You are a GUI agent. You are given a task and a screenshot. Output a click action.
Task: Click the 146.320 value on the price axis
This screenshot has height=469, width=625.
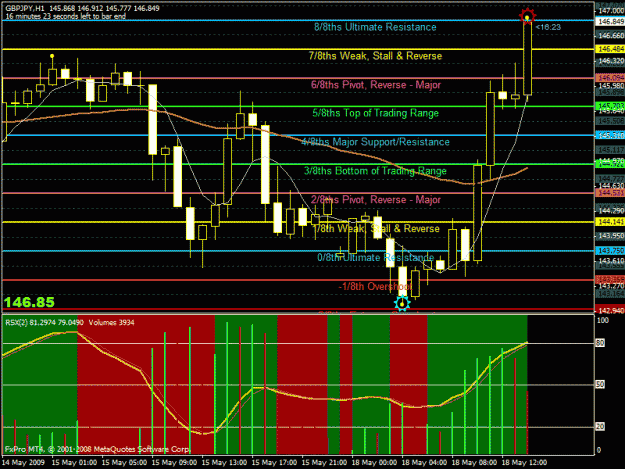pos(611,61)
